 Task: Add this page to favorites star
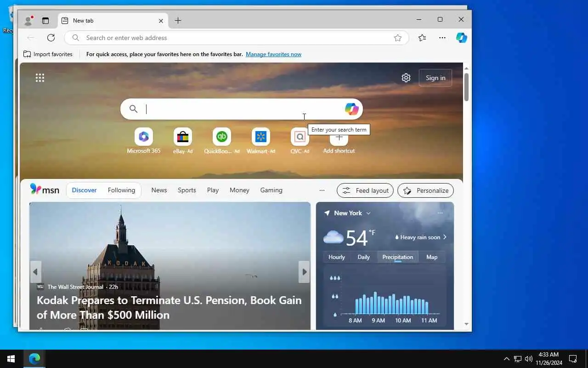398,38
